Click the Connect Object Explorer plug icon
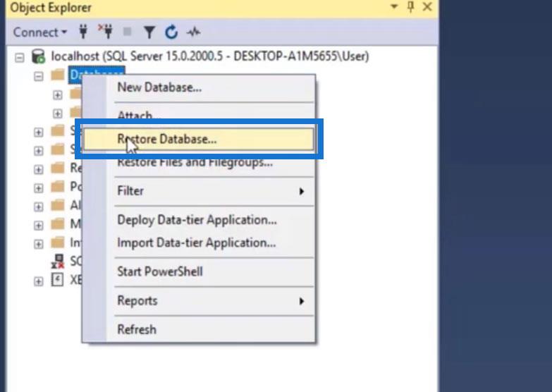The image size is (552, 392). (83, 32)
